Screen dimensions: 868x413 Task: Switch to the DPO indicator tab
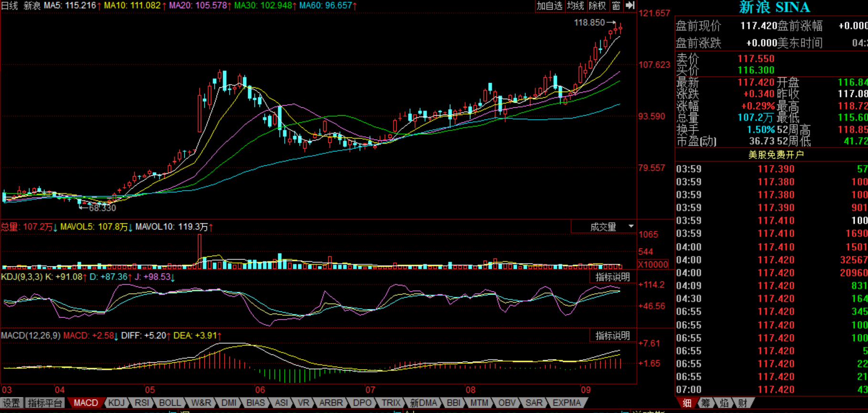pyautogui.click(x=362, y=403)
